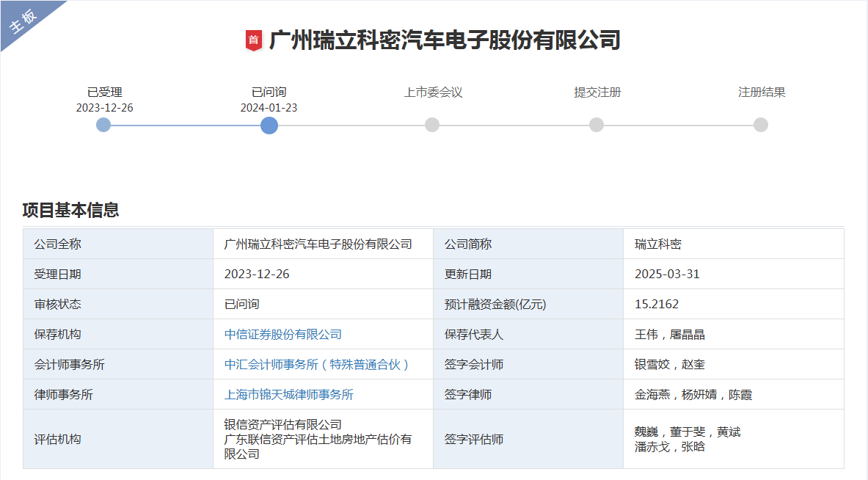Click the 已受理 stage circle marker

(104, 125)
